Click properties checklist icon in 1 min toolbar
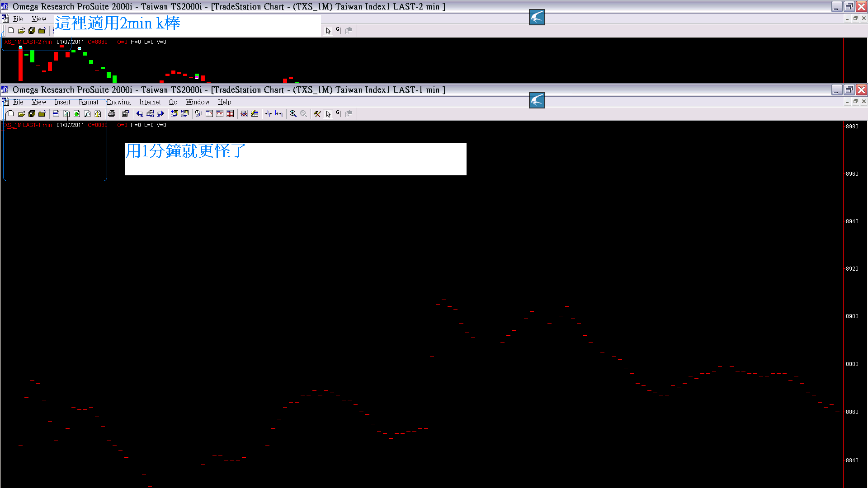Image resolution: width=868 pixels, height=488 pixels. coord(126,114)
